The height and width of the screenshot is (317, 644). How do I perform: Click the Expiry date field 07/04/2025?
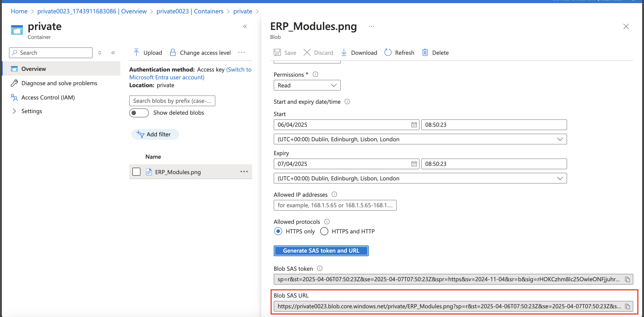pyautogui.click(x=346, y=164)
